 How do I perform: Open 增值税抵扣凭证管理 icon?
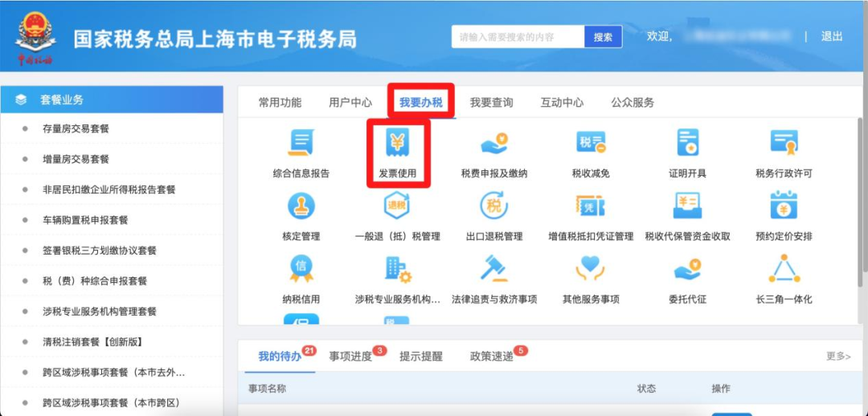[x=591, y=206]
